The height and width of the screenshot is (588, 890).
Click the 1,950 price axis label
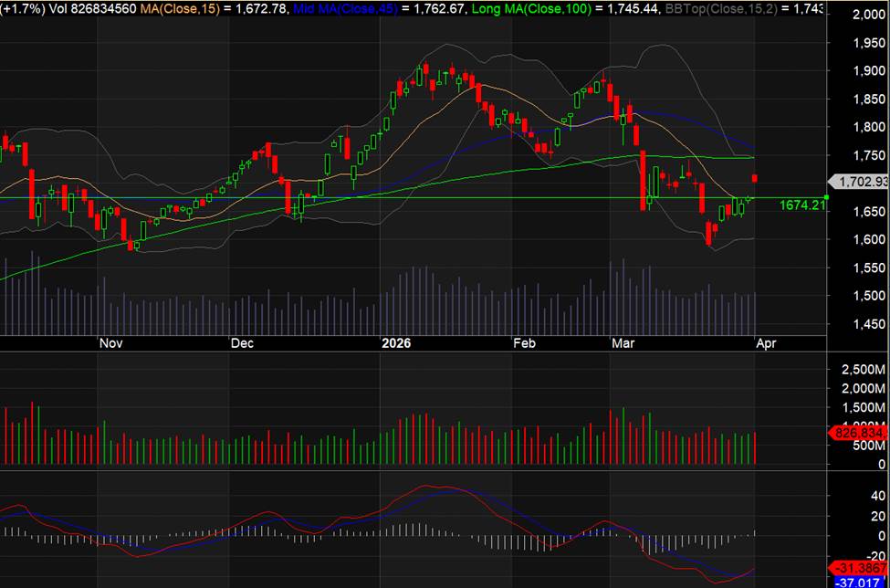868,43
